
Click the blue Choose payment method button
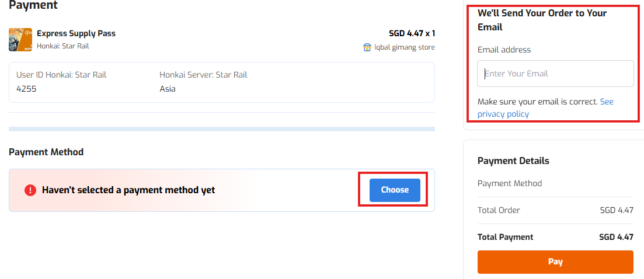tap(395, 190)
